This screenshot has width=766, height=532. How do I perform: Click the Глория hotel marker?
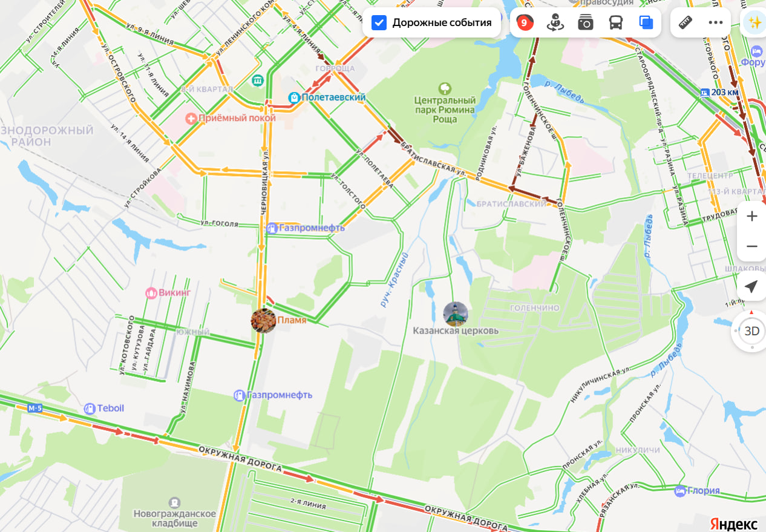click(x=680, y=491)
